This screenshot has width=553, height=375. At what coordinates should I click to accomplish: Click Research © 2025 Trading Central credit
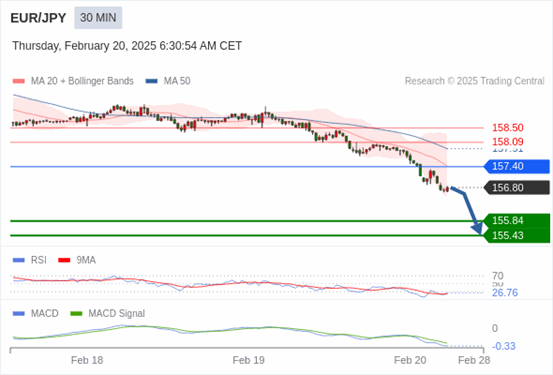[x=474, y=81]
